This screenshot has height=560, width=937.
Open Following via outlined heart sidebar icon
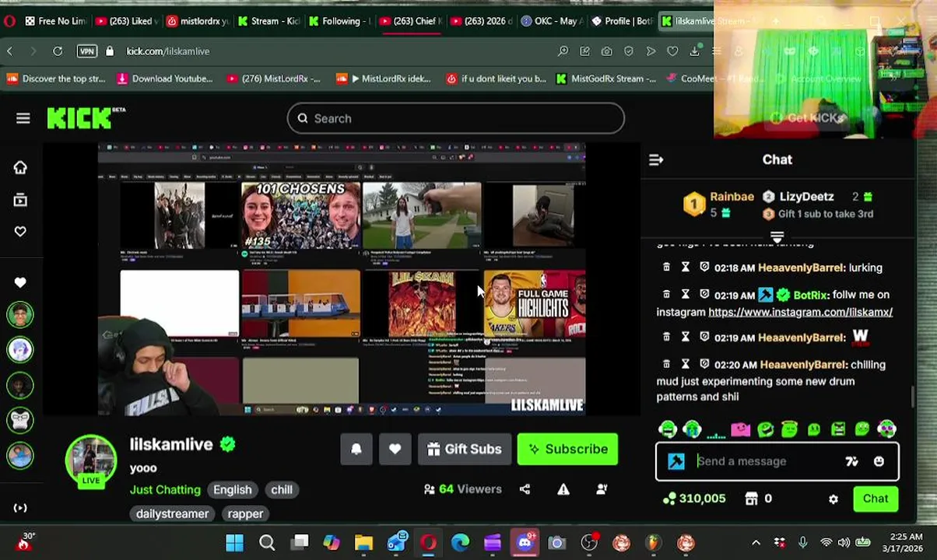click(20, 231)
